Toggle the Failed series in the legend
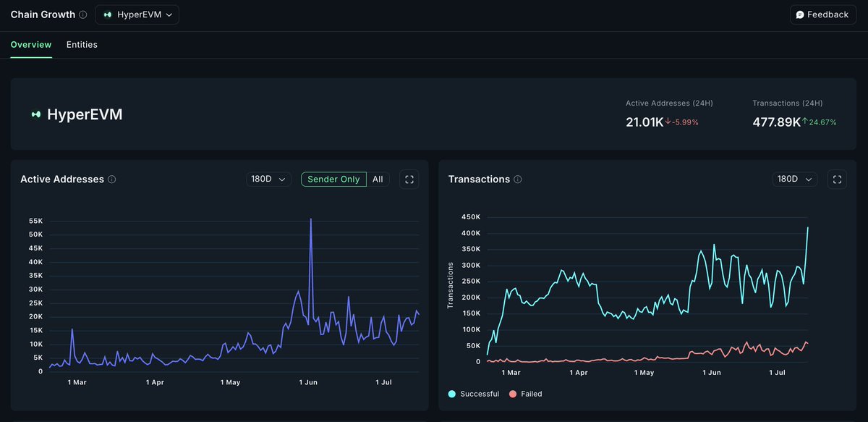Screen dimensions: 868x422 [x=526, y=394]
